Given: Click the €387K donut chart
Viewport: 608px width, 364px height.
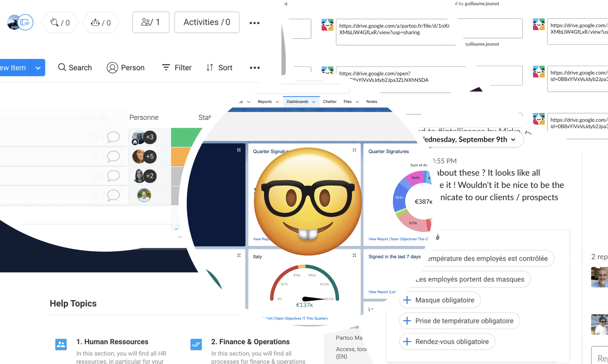Looking at the screenshot, I should [x=413, y=201].
